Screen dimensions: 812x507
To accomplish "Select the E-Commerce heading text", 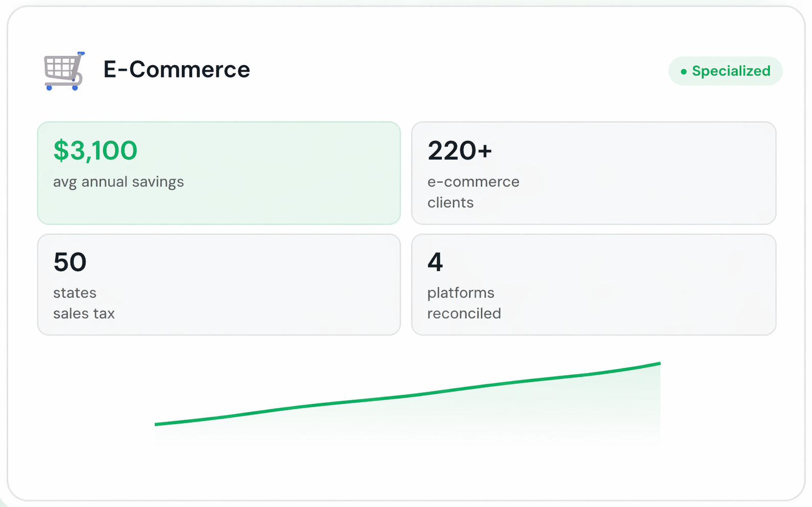I will point(176,70).
